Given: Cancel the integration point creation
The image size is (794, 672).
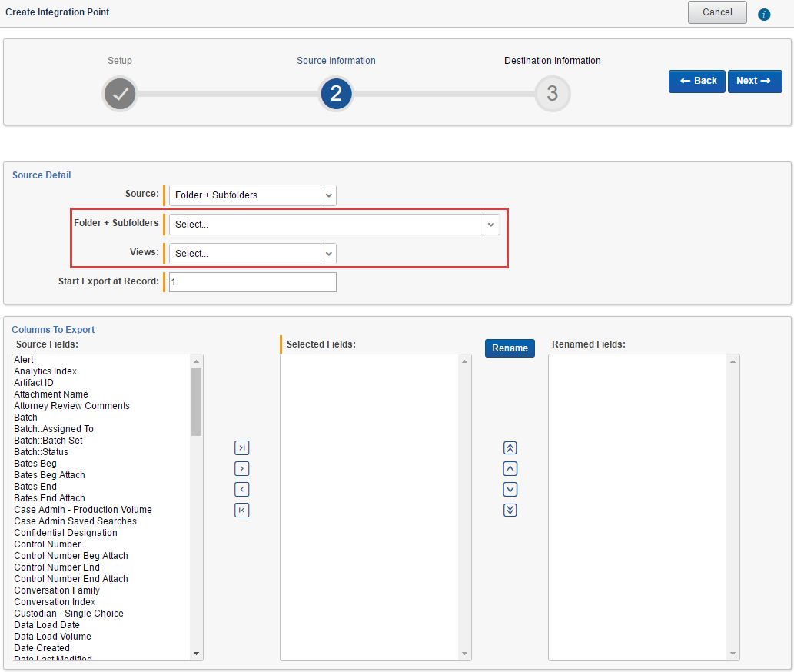Looking at the screenshot, I should coord(717,12).
